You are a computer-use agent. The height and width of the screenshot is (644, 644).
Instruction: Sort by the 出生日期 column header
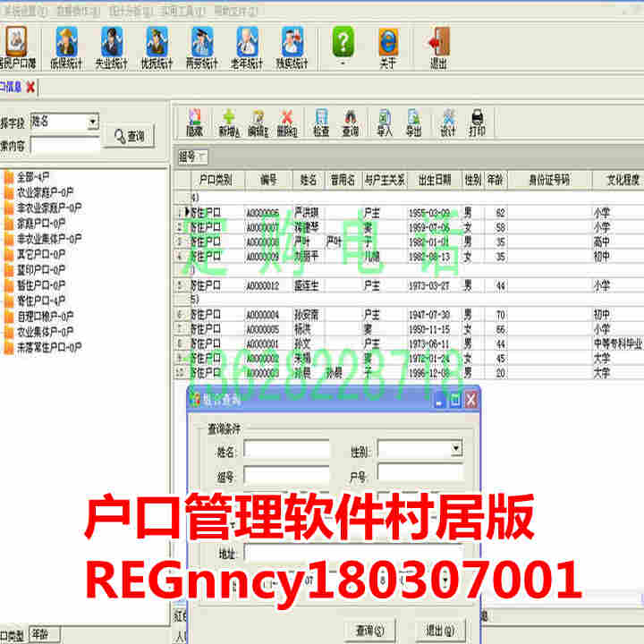click(x=435, y=180)
